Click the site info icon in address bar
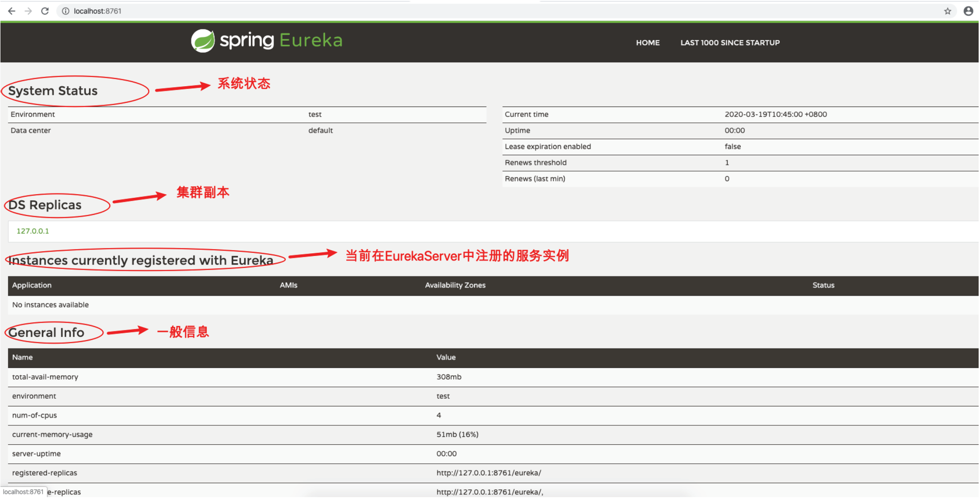The image size is (980, 498). click(65, 11)
